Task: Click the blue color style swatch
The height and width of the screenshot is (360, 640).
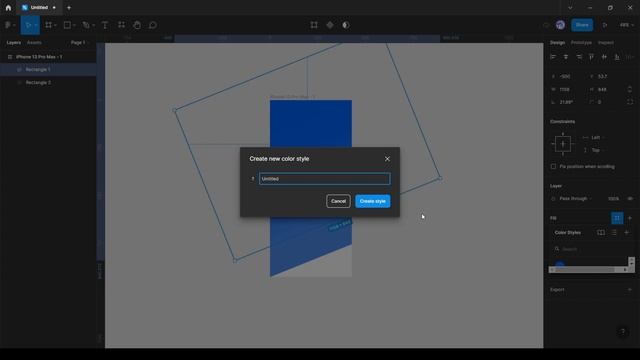Action: click(x=560, y=264)
